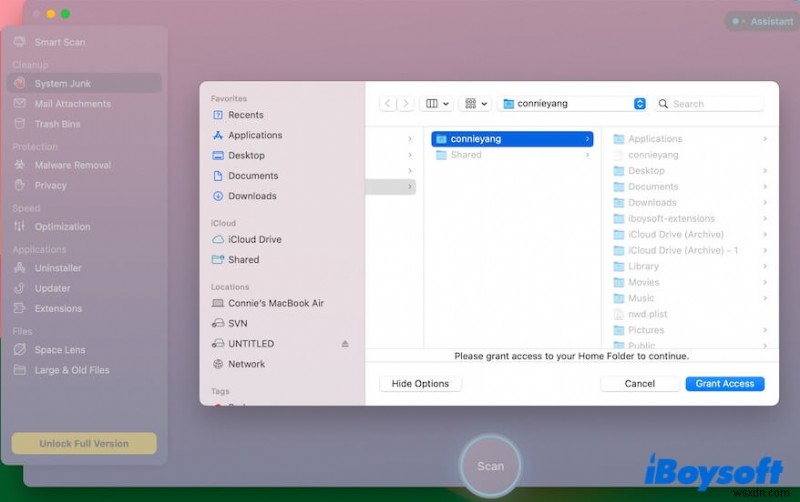Click the Search field in dialog
Viewport: 800px width, 502px height.
point(709,104)
